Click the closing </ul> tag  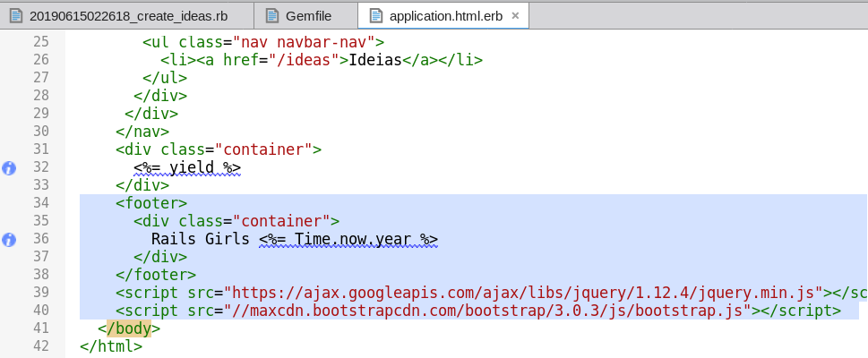pyautogui.click(x=165, y=78)
